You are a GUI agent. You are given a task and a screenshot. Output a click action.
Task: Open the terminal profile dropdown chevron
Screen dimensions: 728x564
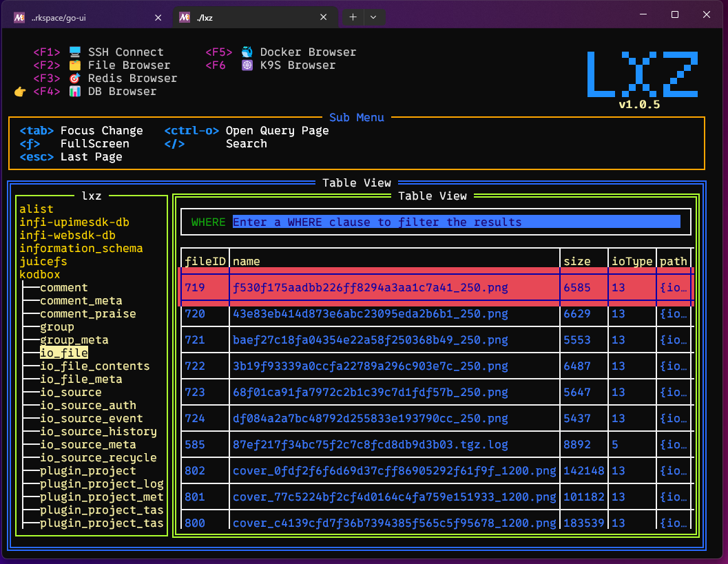pos(373,17)
